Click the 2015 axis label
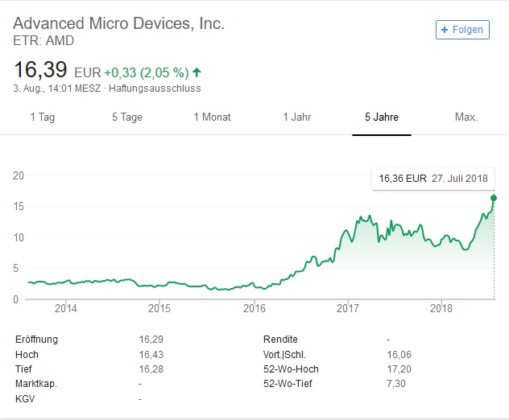Viewport: 509px width, 420px height. click(x=159, y=308)
